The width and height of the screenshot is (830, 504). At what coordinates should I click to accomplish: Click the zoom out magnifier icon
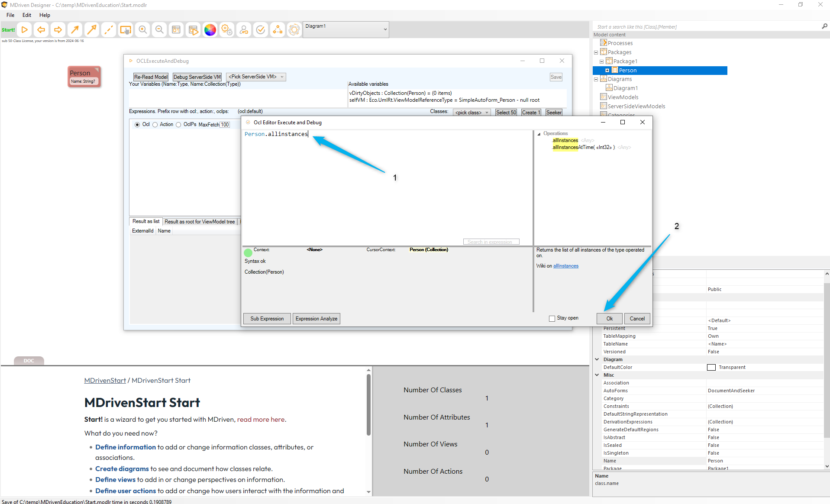159,30
